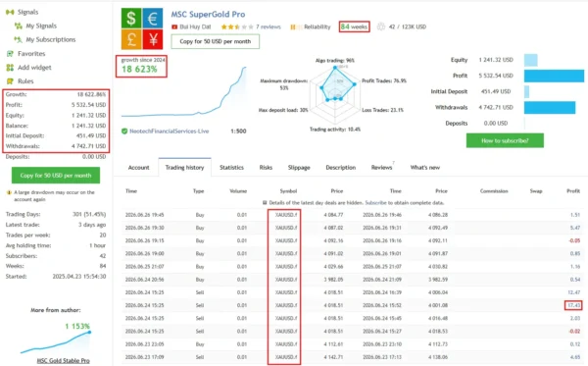This screenshot has width=588, height=366.
Task: Open MSC SuperGold Pro title link
Action: coord(208,15)
